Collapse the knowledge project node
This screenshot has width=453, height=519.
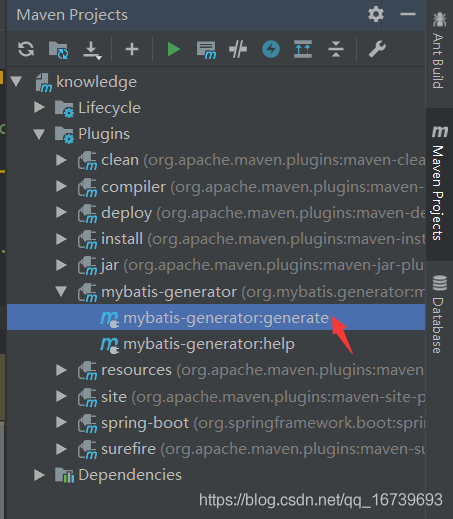click(16, 81)
